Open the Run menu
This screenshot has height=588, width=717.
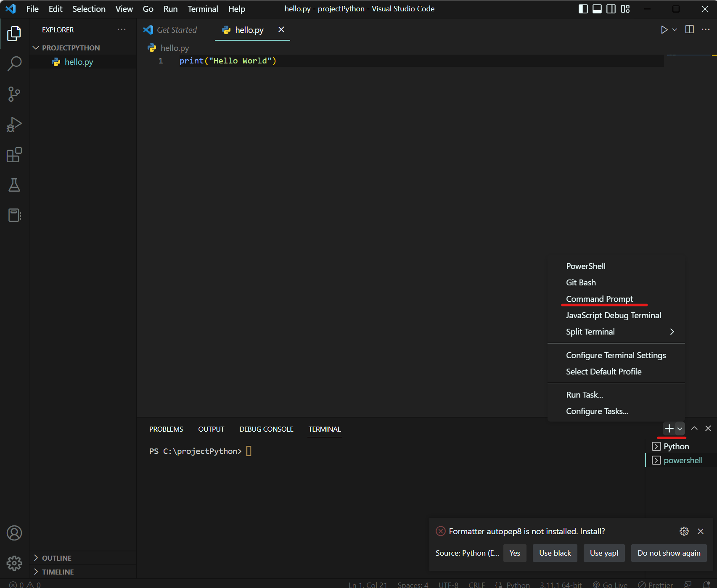click(x=170, y=9)
